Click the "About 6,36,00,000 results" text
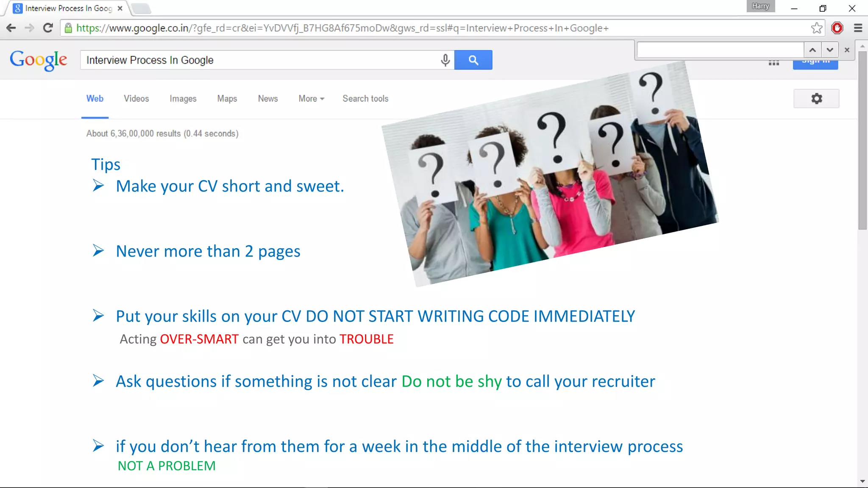The width and height of the screenshot is (868, 488). (x=162, y=134)
